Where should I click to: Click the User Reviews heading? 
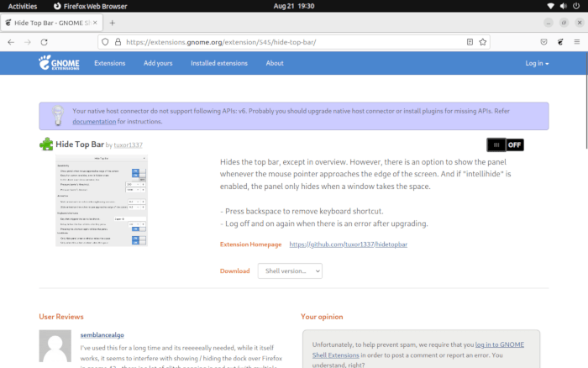(61, 317)
